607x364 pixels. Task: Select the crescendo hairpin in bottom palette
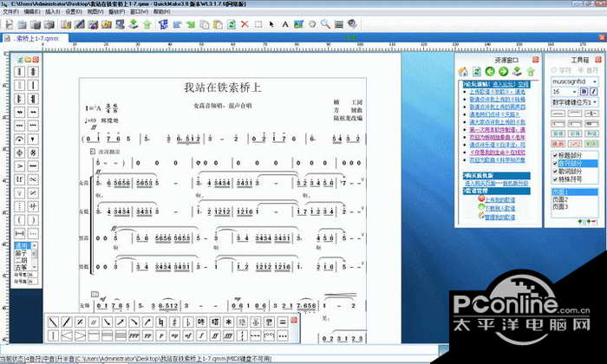click(67, 335)
